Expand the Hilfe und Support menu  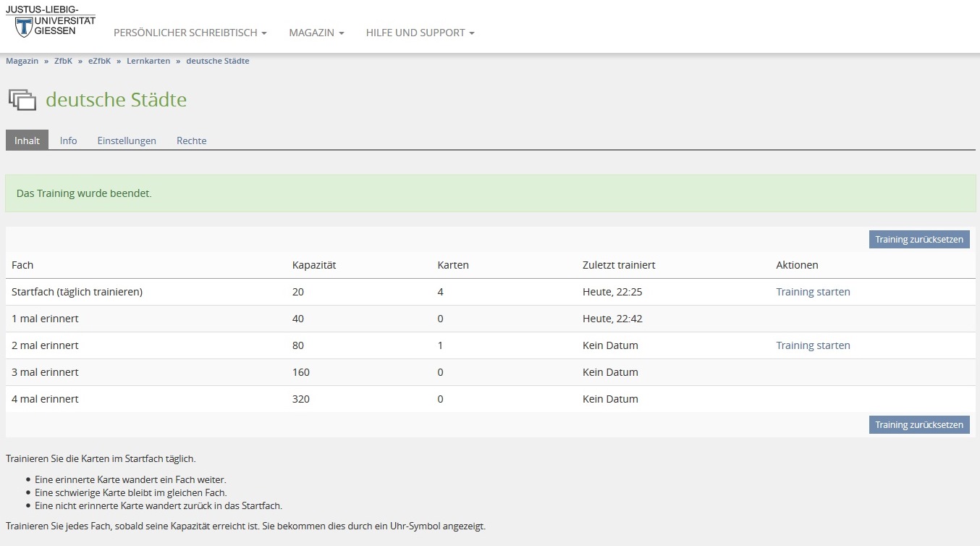(x=420, y=33)
